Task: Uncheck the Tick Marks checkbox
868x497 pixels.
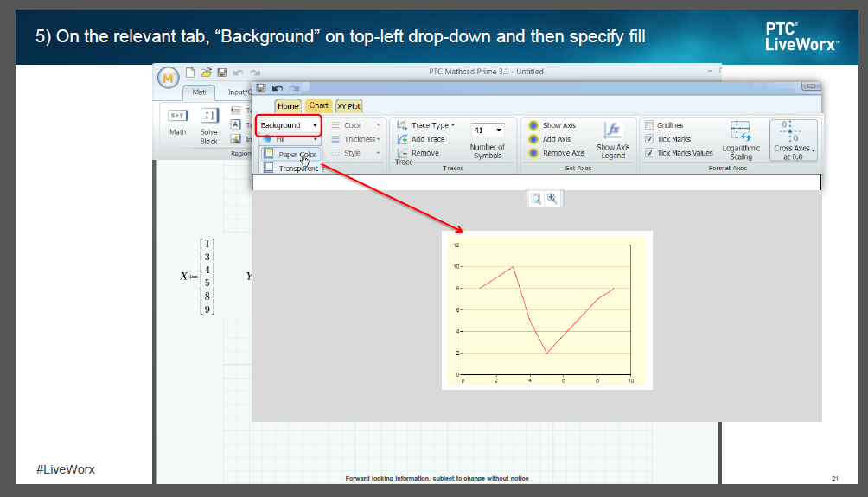Action: click(649, 139)
